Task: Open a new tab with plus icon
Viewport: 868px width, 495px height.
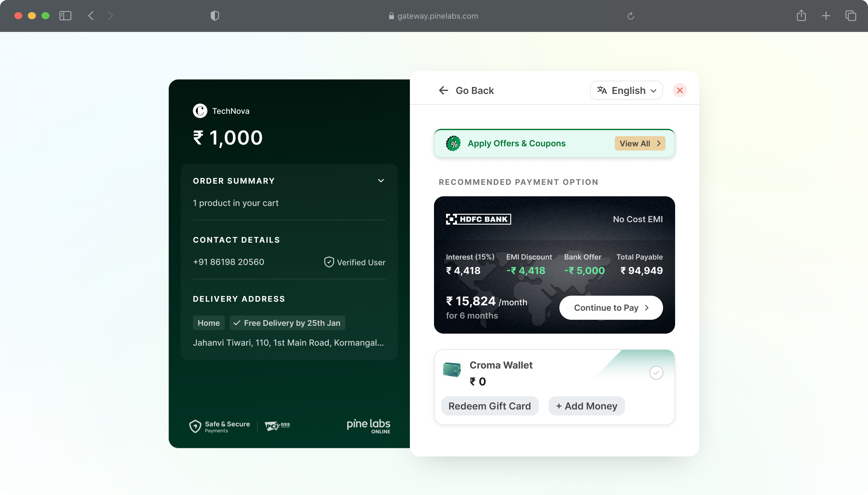Action: pyautogui.click(x=826, y=16)
